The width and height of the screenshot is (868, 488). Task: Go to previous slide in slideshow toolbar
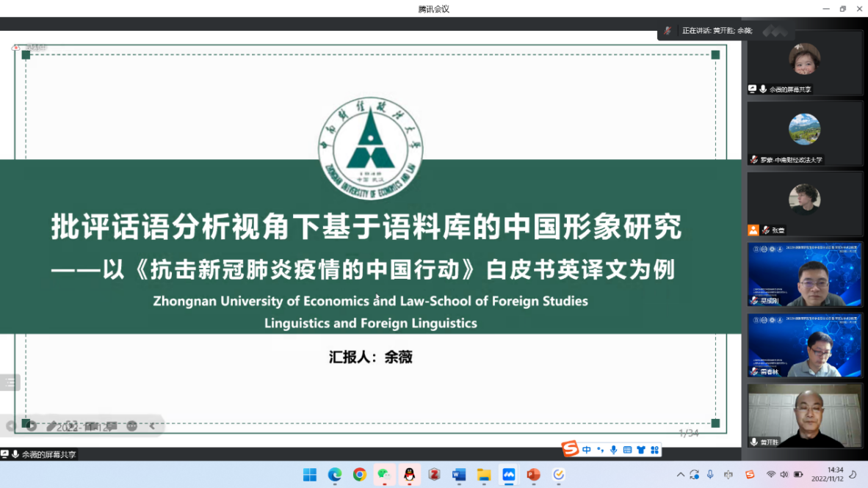click(x=10, y=426)
